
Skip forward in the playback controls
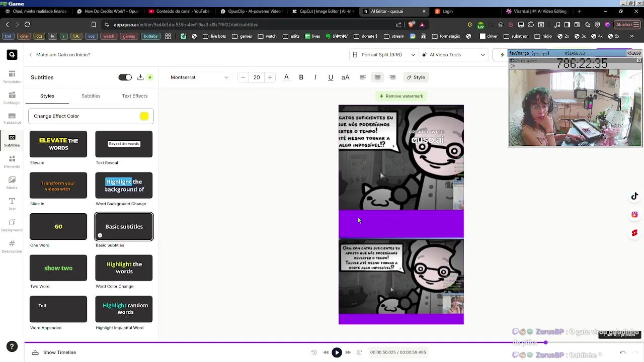(x=348, y=352)
